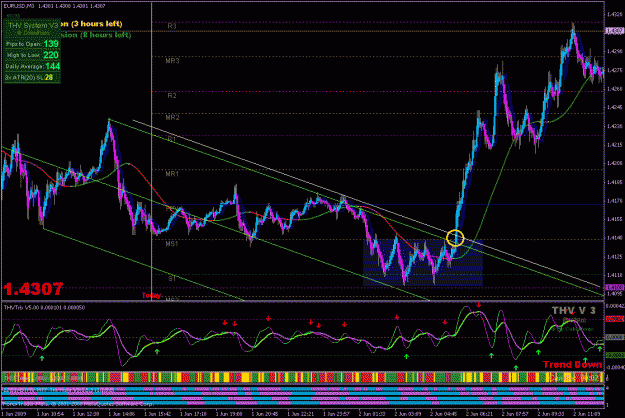This screenshot has height=418, width=625.
Task: Click the '1 Jun 12:30' time axis label
Action: click(86, 414)
